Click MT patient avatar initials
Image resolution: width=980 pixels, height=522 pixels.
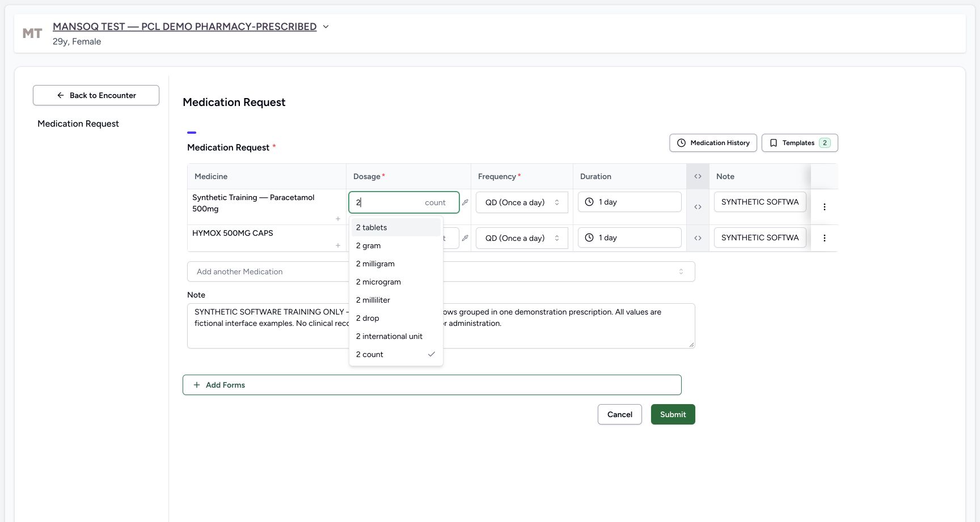(x=32, y=33)
